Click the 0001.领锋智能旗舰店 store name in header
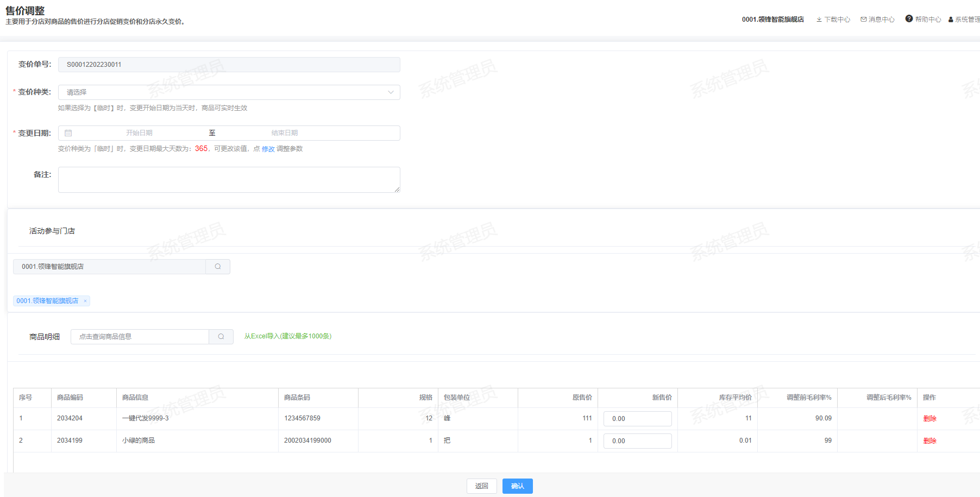 tap(773, 20)
